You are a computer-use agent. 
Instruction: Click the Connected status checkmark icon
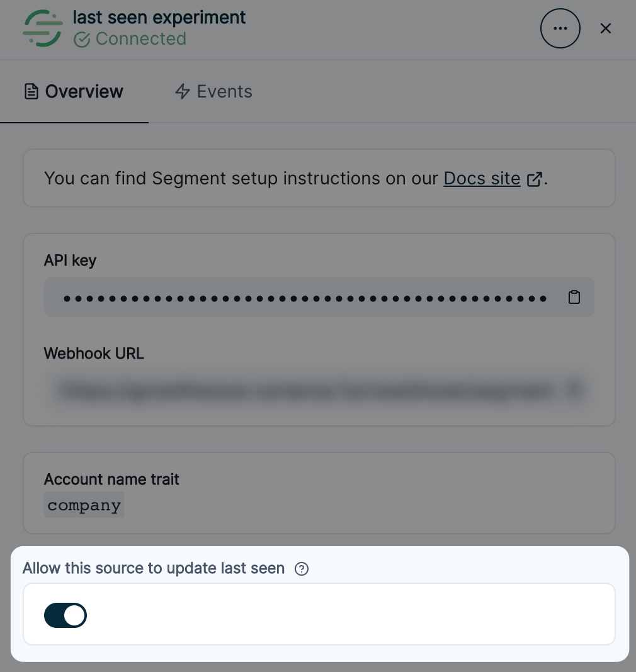(82, 40)
